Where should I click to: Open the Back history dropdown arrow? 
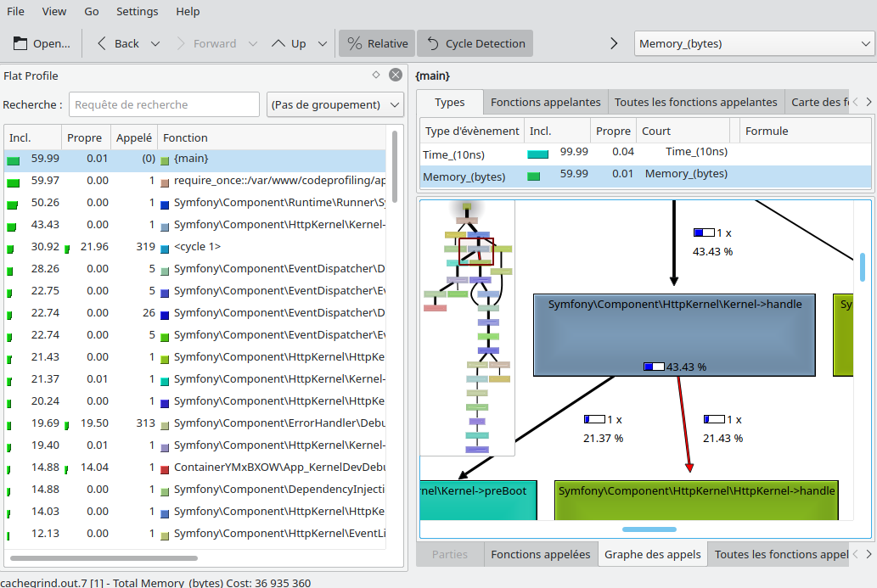pos(155,43)
